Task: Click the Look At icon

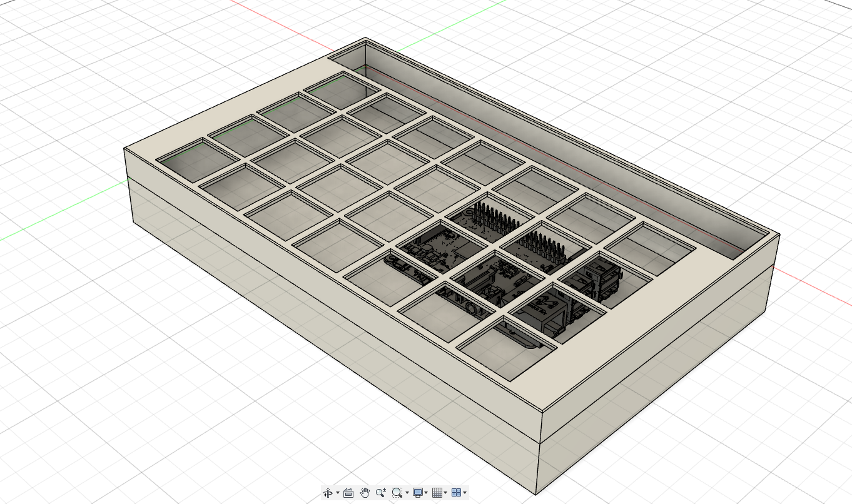Action: click(348, 493)
